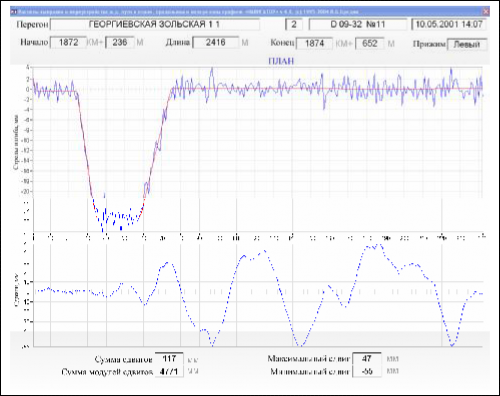Click the Сумма сдвигов value '117'
Screen dimensions: 500x396
(169, 359)
